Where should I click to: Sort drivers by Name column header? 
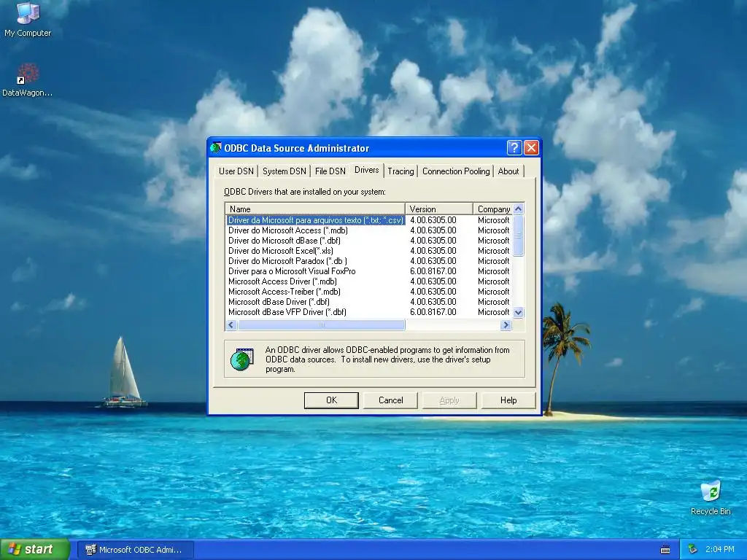(315, 209)
